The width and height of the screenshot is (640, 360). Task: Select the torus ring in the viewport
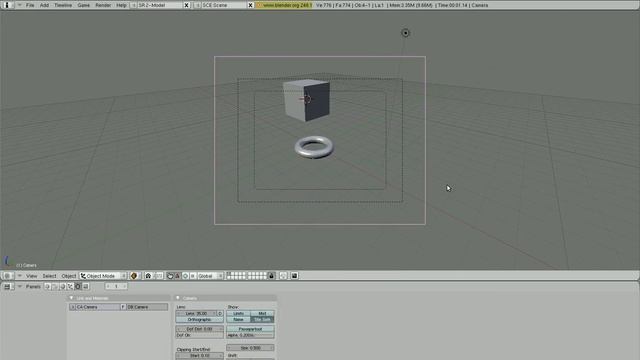coord(314,147)
